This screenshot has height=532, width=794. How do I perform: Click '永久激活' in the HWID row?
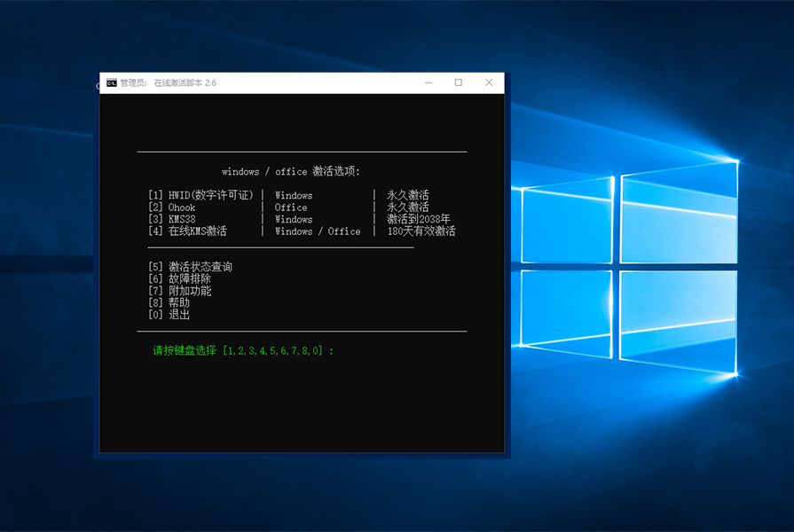[408, 195]
